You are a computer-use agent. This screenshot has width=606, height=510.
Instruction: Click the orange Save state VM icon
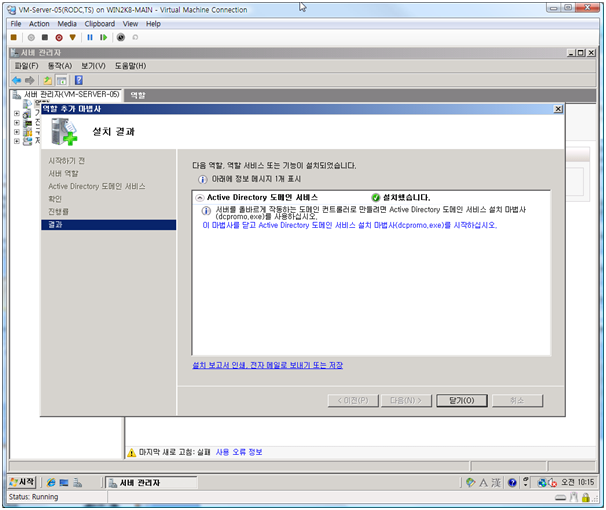[72, 37]
